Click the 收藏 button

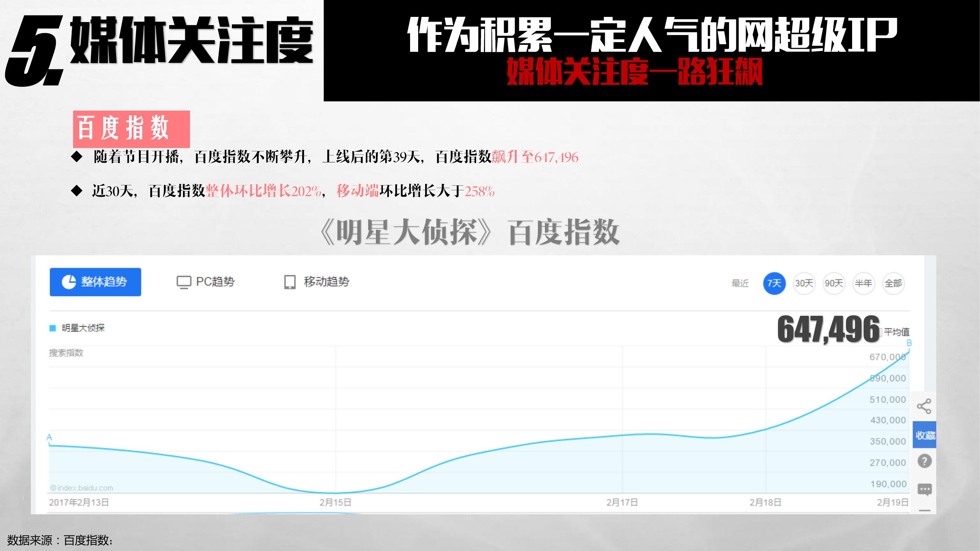point(925,435)
